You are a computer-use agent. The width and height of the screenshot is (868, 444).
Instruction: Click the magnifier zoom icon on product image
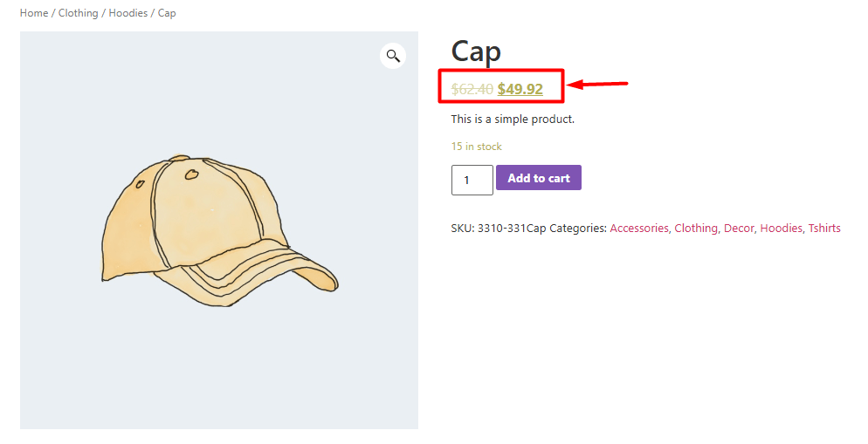pyautogui.click(x=393, y=56)
